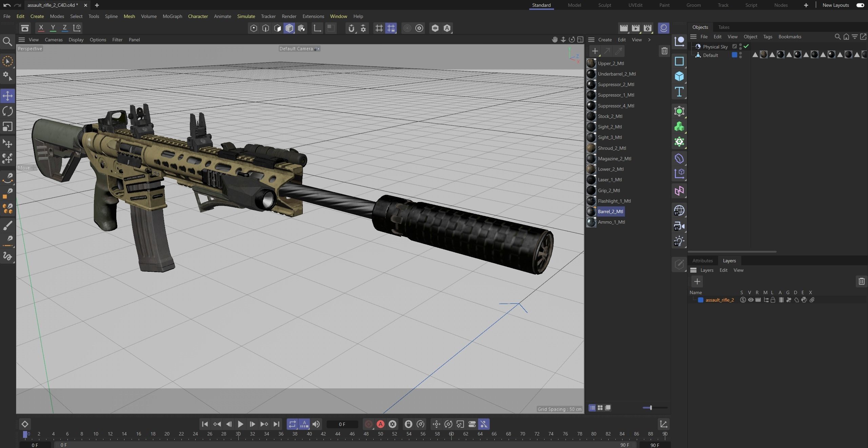Switch material manager to grid view
868x448 pixels.
600,408
